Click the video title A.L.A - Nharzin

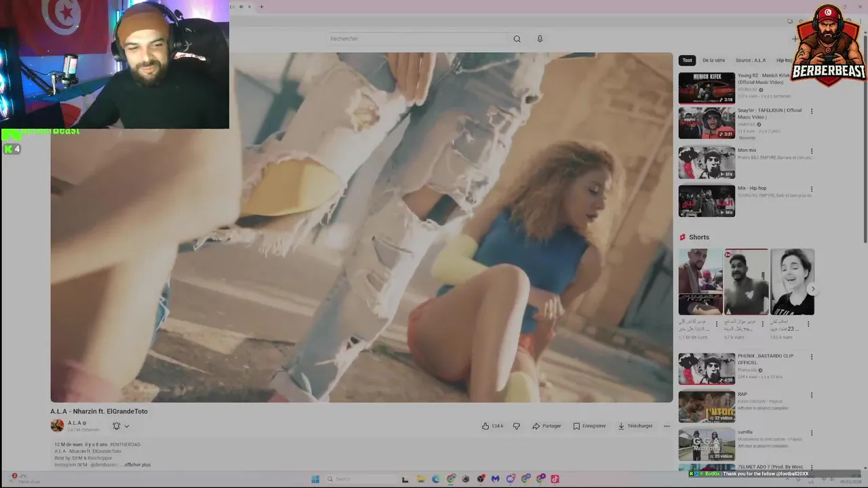[x=99, y=411]
